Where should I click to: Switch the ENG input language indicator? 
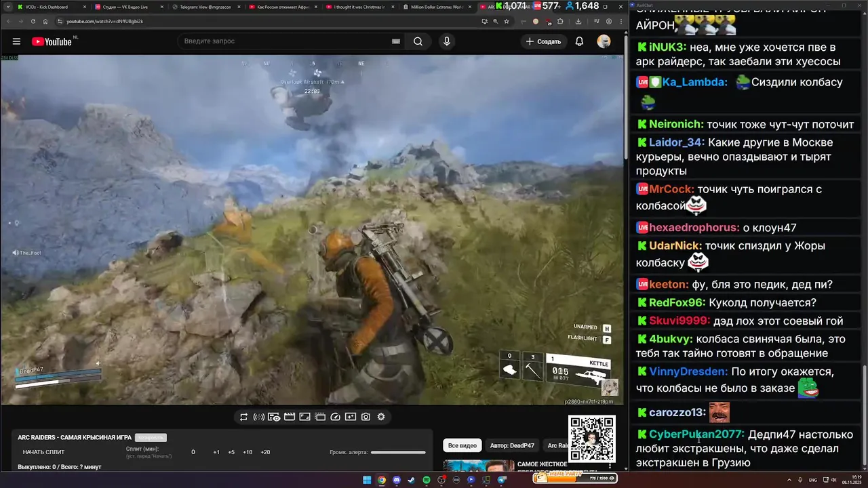point(813,480)
